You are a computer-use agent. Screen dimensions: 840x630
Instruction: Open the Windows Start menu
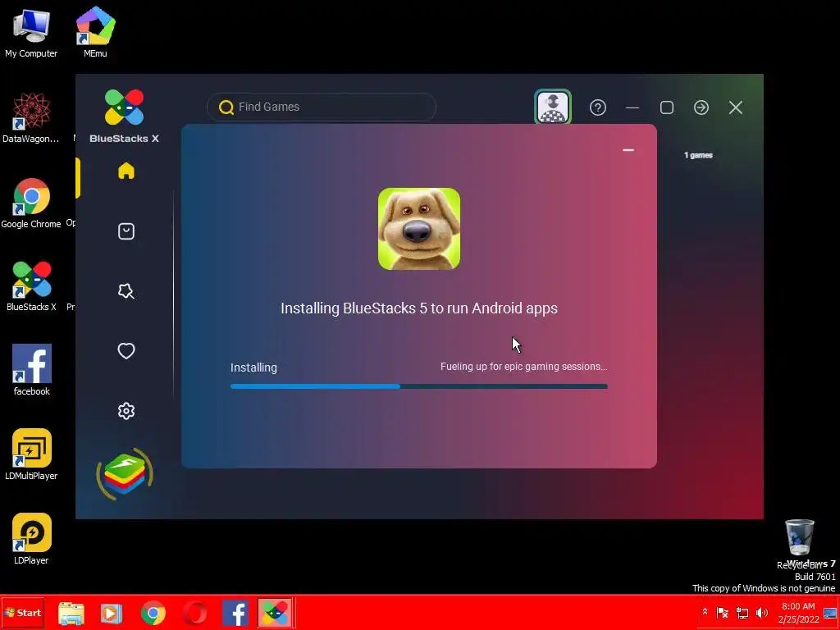(22, 613)
